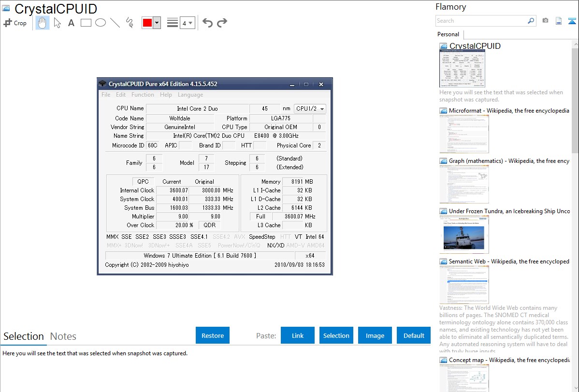The height and width of the screenshot is (392, 579).
Task: Click the red color swatch
Action: click(x=147, y=23)
